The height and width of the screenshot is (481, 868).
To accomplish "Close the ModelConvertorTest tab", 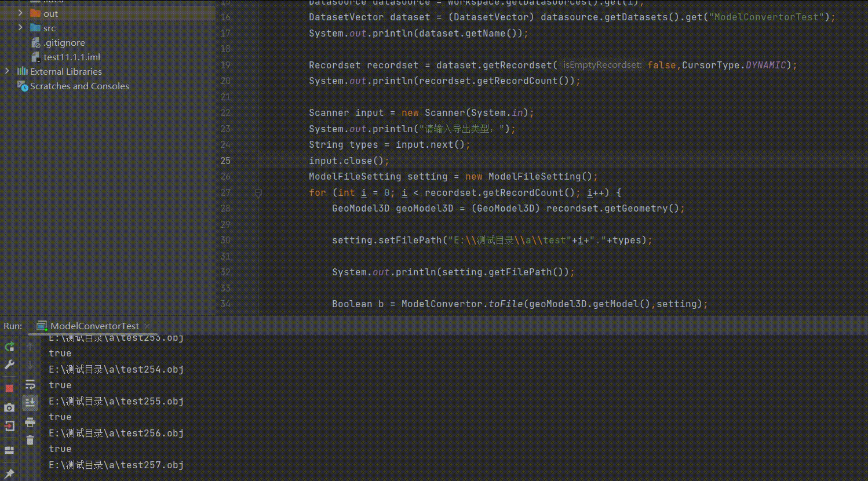I will 147,326.
